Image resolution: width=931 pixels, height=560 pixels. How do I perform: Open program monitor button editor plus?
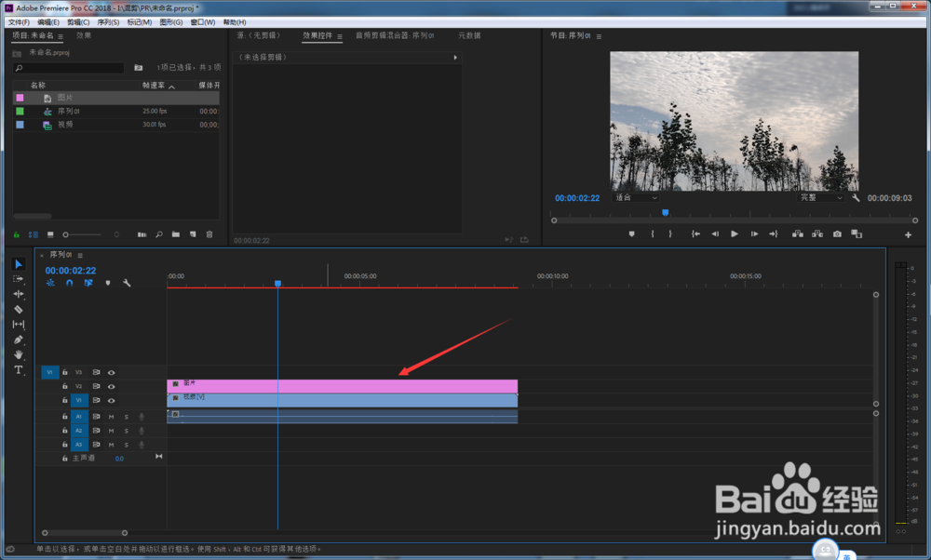coord(908,235)
